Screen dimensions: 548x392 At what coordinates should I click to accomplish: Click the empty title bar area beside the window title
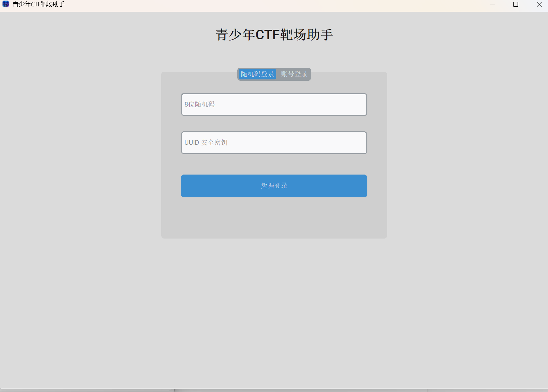(268, 4)
